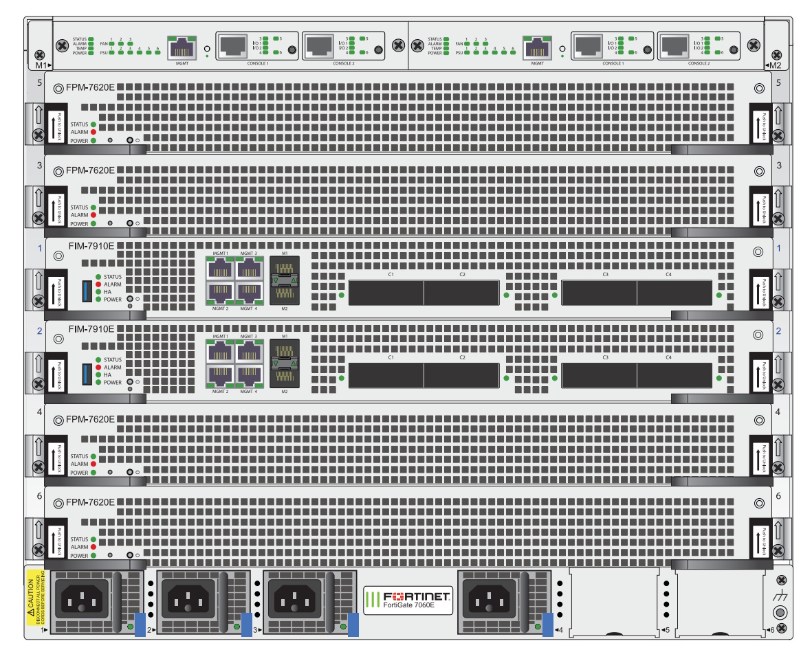Click the AC power inlet of power supply 2
Image resolution: width=812 pixels, height=652 pixels.
click(x=188, y=598)
